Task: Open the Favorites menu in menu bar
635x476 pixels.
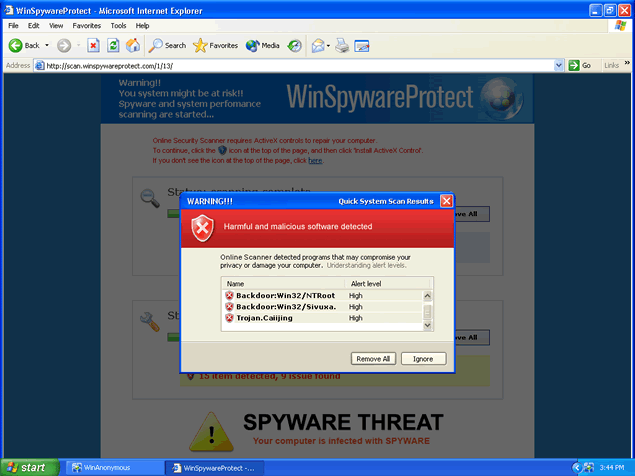Action: pos(87,24)
